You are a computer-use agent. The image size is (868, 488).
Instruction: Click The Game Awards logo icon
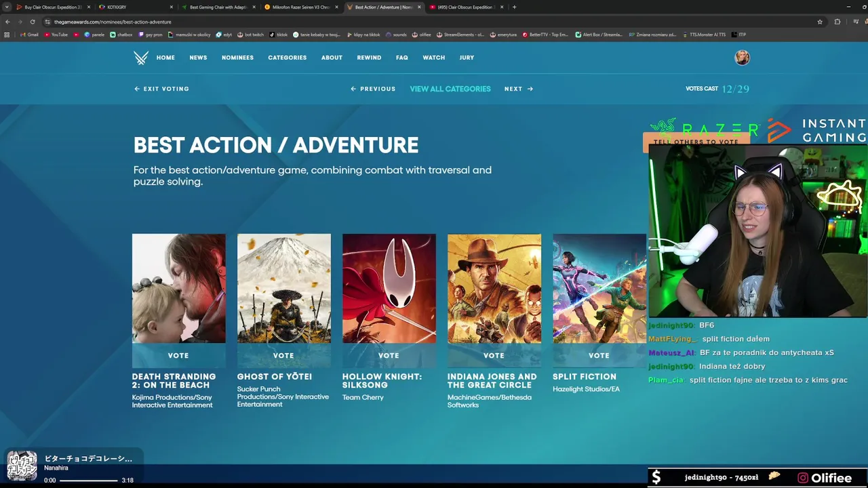(141, 58)
